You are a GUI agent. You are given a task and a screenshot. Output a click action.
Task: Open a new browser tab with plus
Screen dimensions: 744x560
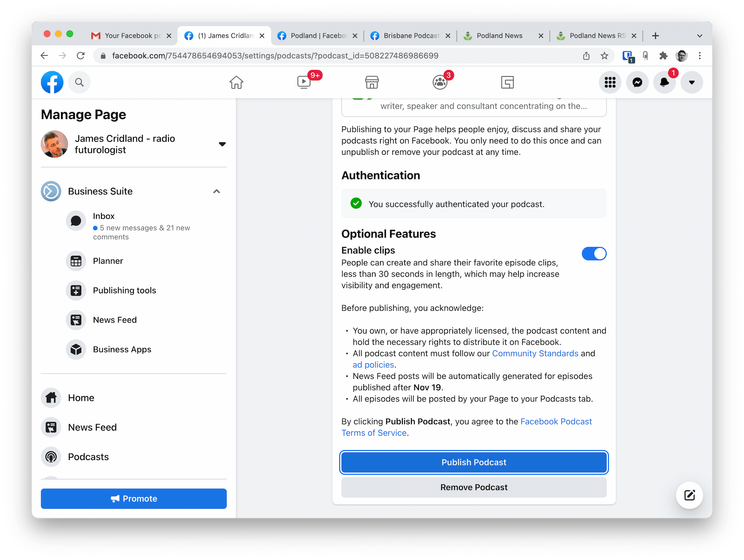[655, 36]
